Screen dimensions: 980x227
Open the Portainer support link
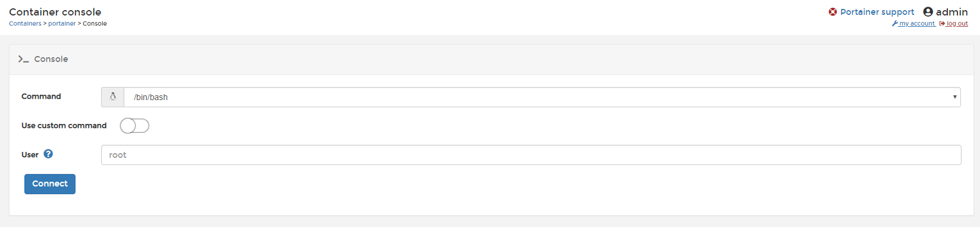[x=877, y=12]
